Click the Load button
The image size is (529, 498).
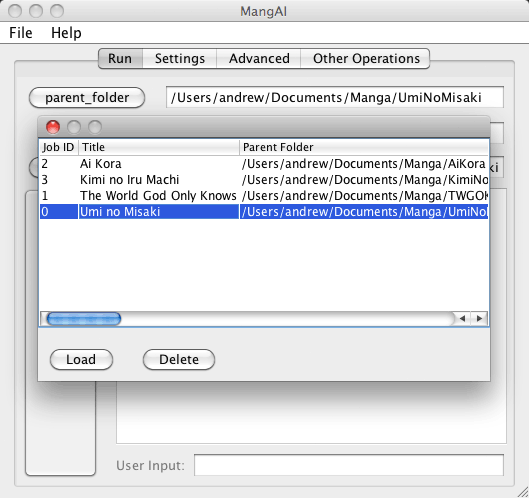pos(81,359)
